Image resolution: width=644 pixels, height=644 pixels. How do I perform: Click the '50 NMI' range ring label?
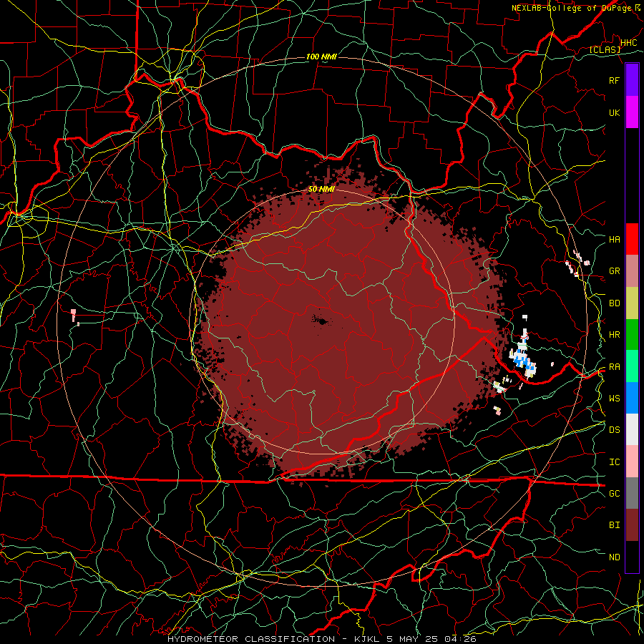[321, 189]
